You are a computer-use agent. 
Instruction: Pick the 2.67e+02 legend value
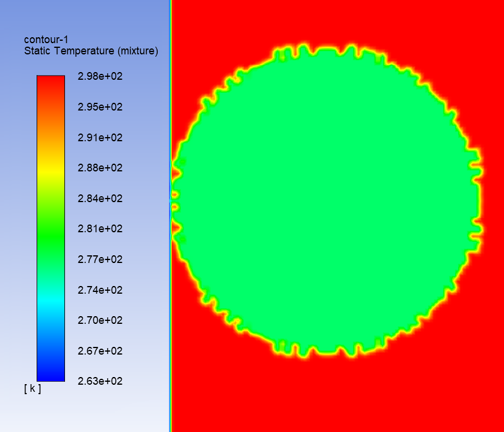pos(100,351)
